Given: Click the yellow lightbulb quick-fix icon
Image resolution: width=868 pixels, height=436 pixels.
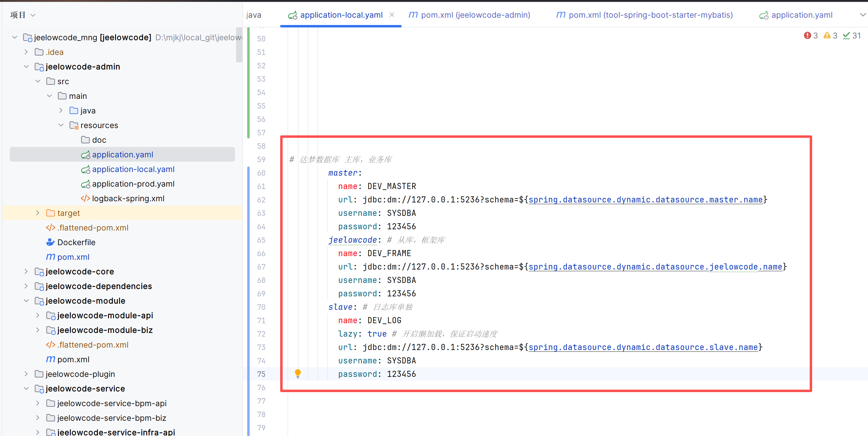Looking at the screenshot, I should pos(298,373).
